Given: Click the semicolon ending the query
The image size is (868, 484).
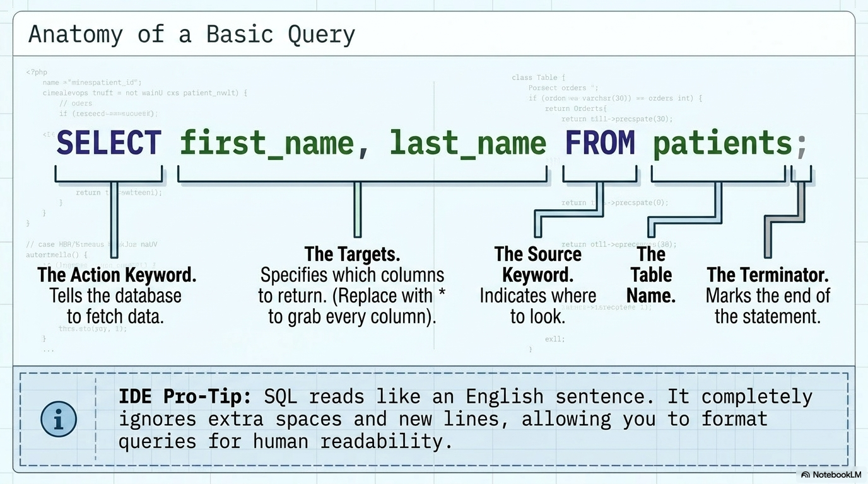Looking at the screenshot, I should coord(801,147).
